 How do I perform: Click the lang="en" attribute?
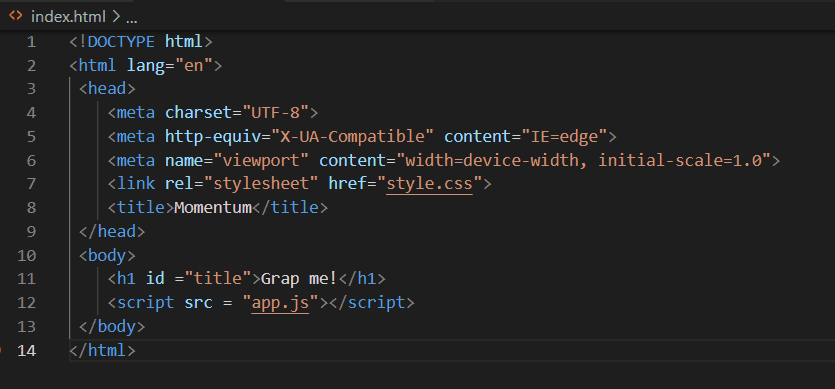coord(169,65)
